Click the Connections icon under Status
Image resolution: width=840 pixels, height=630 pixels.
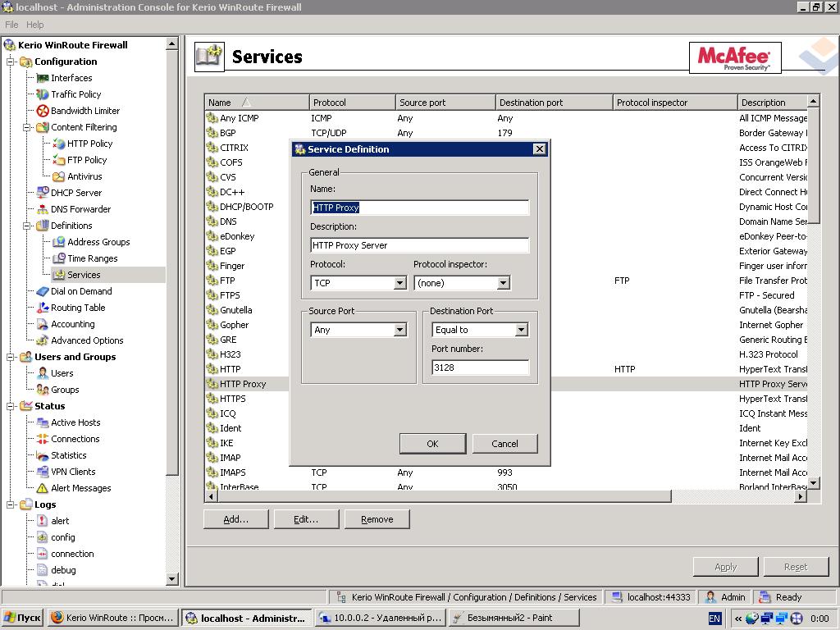43,440
